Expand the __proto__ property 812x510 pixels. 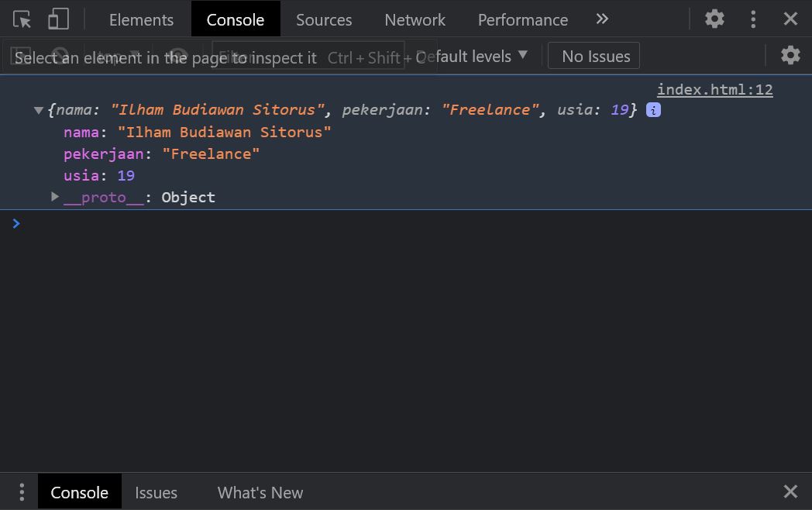(54, 197)
